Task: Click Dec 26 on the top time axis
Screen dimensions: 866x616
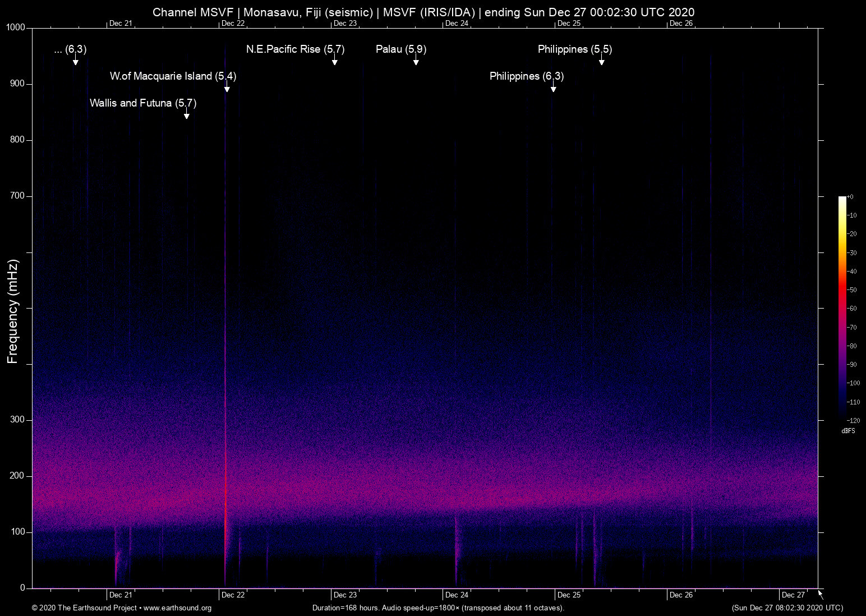Action: pos(681,24)
